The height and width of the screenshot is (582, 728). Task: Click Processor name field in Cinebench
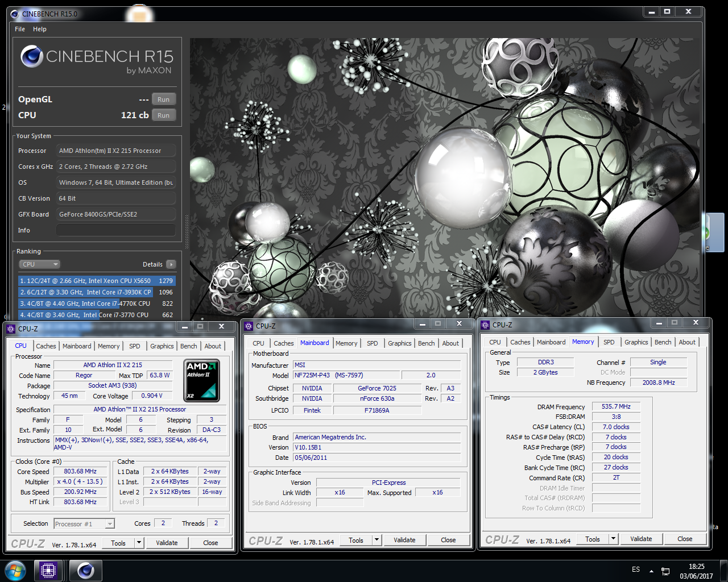pos(116,151)
